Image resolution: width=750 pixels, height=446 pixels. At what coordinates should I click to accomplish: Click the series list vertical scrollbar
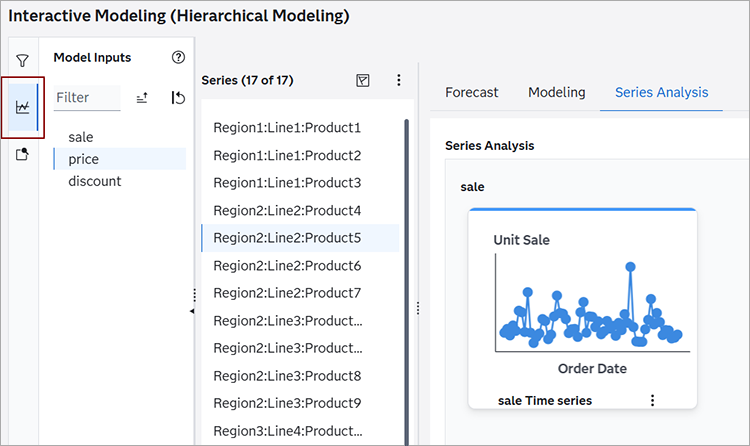(407, 282)
